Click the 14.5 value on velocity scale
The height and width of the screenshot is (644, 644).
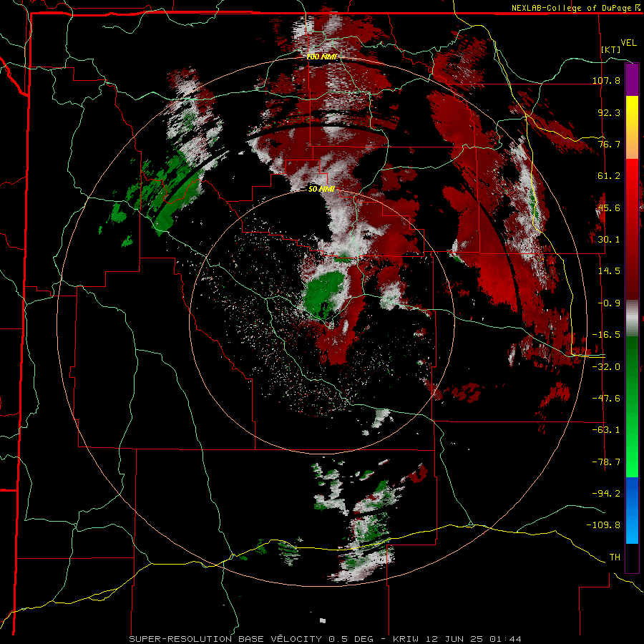pos(609,270)
